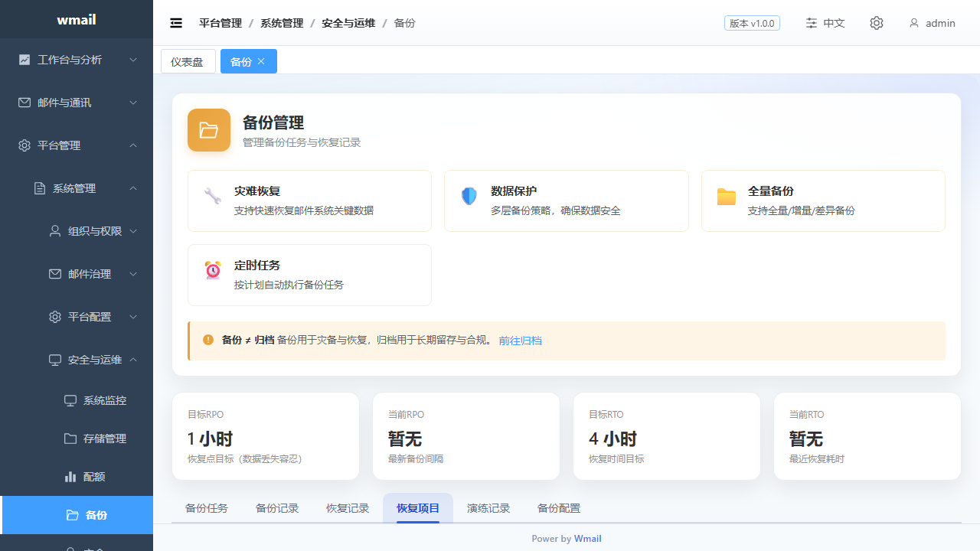This screenshot has width=980, height=551.
Task: Click 安全与运维 in the breadcrumb
Action: [348, 23]
